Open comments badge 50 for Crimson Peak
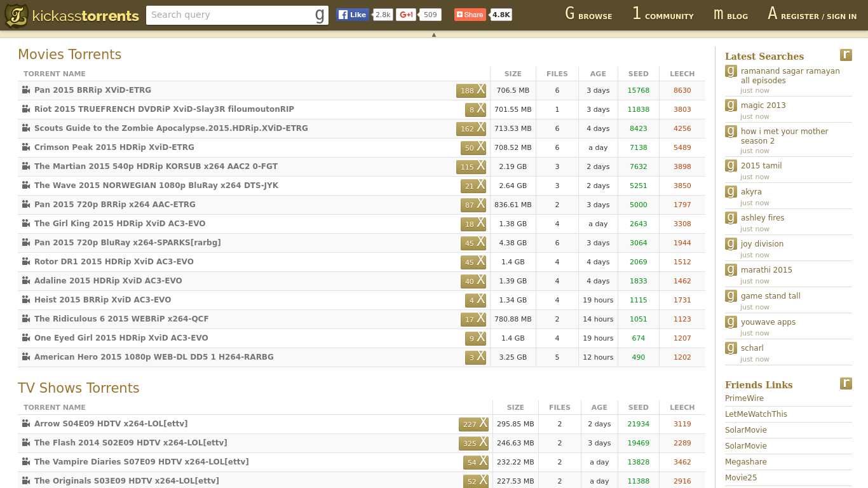The image size is (868, 488). [473, 147]
